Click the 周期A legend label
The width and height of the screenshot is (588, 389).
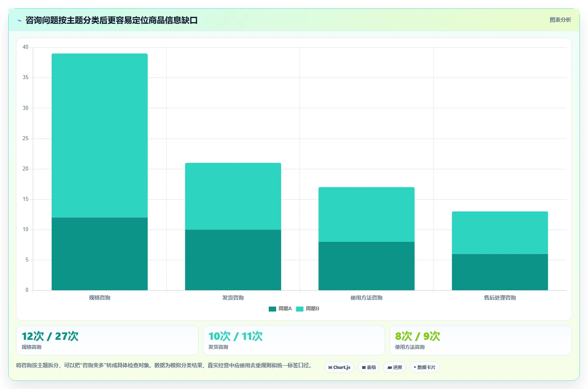[285, 309]
